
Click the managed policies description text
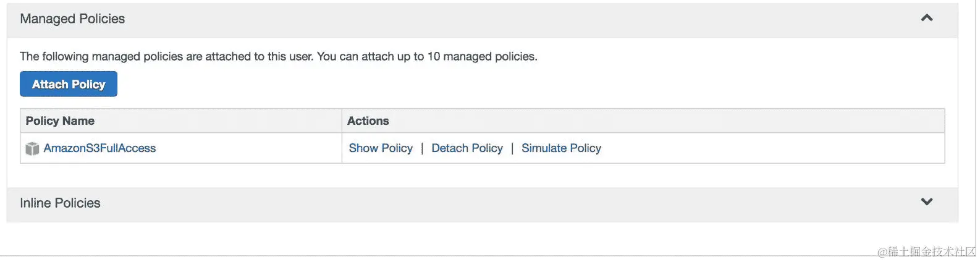278,56
